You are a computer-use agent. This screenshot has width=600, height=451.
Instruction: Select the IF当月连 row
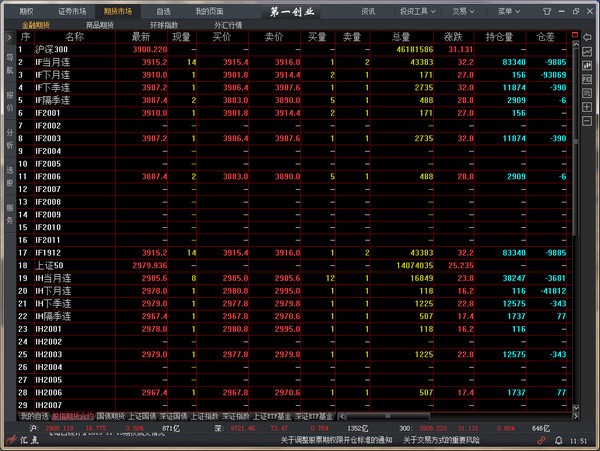pyautogui.click(x=294, y=62)
